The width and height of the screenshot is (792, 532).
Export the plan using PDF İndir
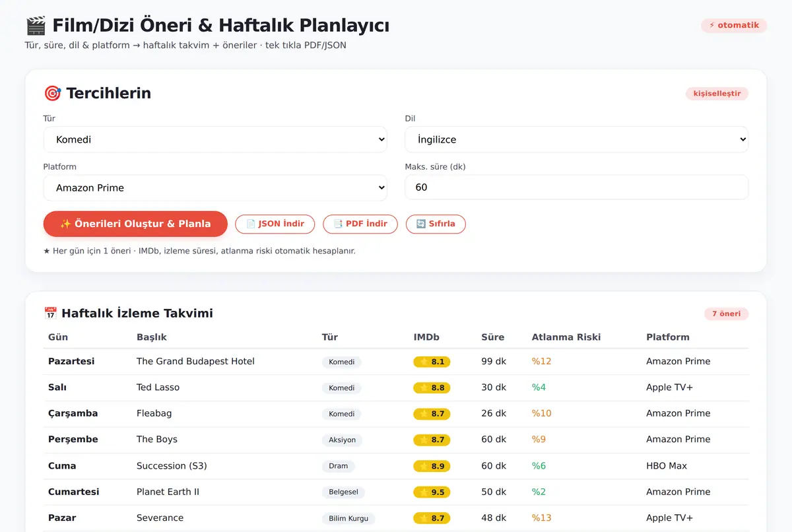click(360, 224)
